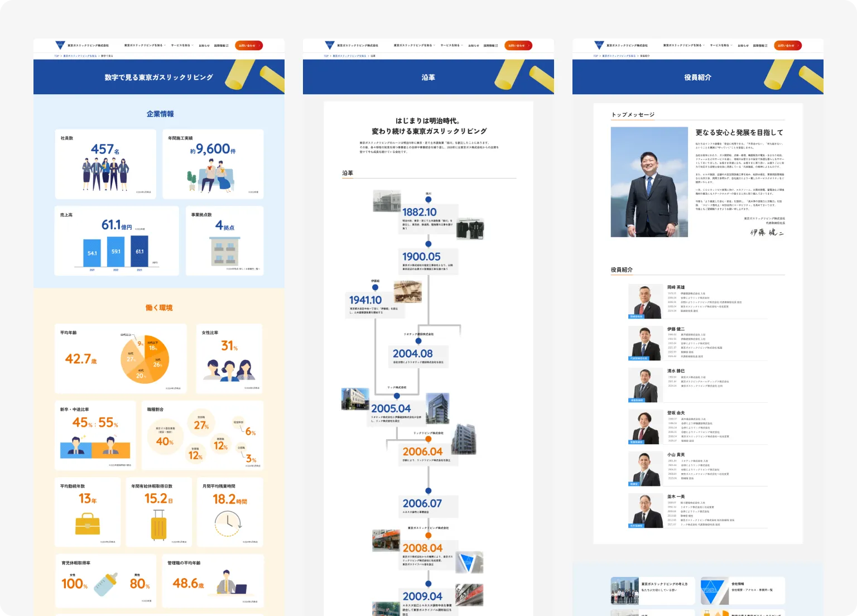Click the women illustration in 女性比率 card
The width and height of the screenshot is (857, 616).
click(230, 370)
